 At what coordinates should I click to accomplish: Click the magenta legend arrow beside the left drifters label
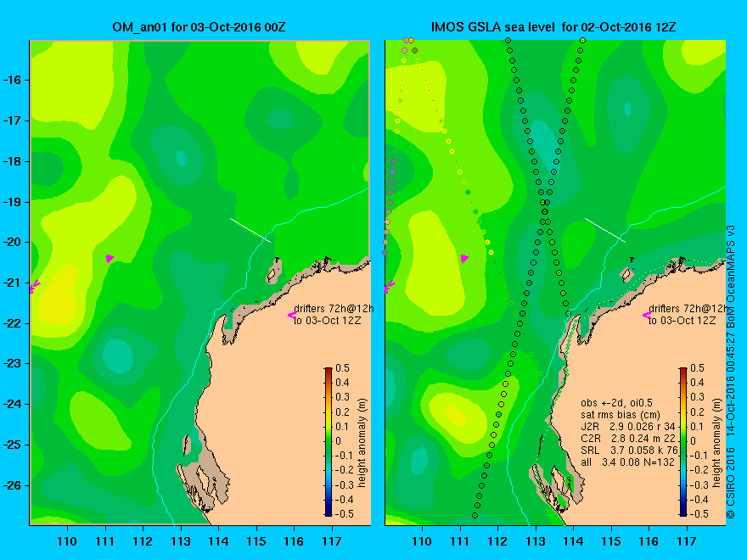coord(291,315)
